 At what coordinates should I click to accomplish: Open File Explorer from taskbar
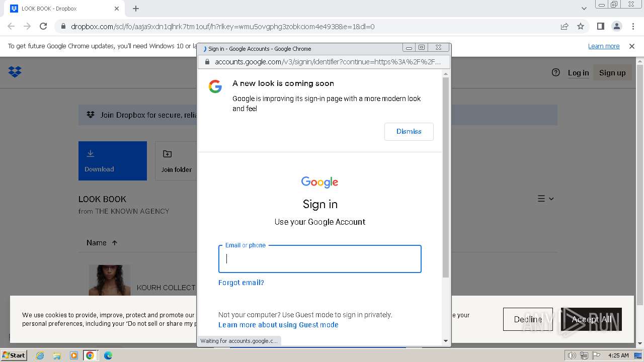point(57,355)
